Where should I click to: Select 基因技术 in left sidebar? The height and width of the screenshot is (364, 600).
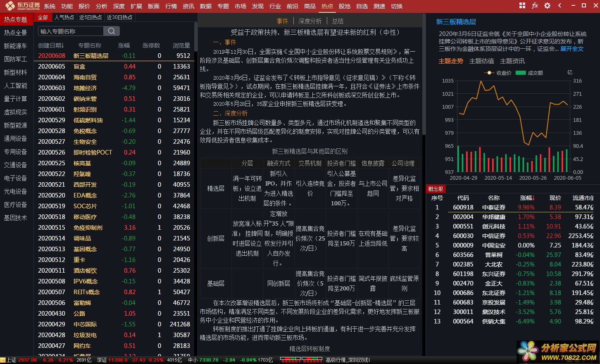tap(16, 218)
